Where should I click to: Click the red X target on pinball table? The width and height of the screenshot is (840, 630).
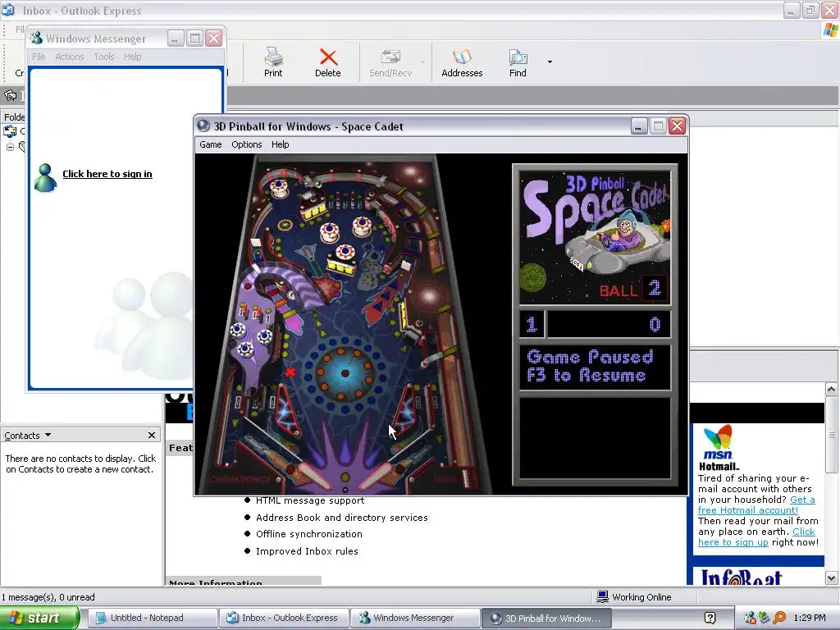coord(290,372)
